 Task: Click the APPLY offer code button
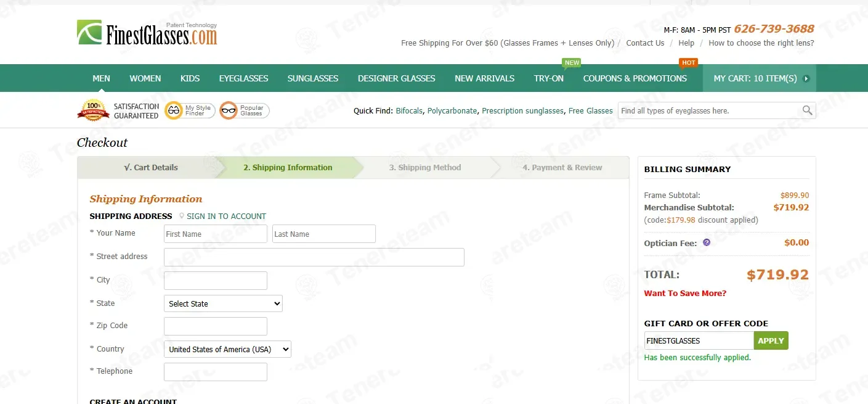(771, 340)
